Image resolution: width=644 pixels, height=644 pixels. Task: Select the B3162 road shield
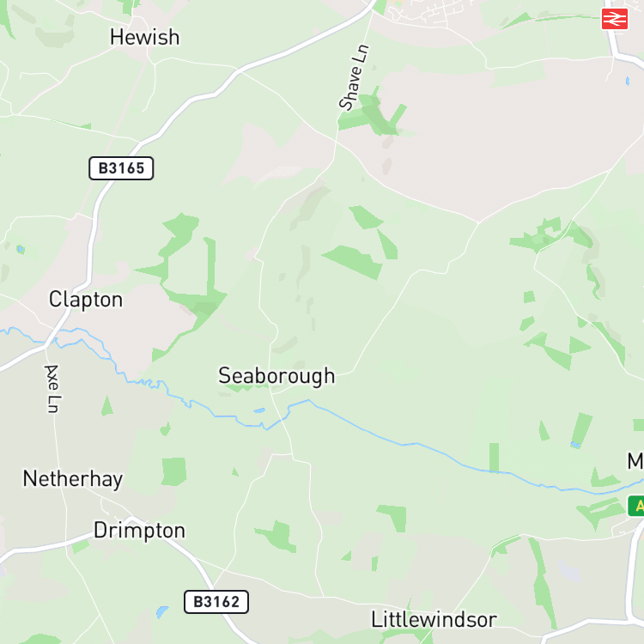pos(216,602)
